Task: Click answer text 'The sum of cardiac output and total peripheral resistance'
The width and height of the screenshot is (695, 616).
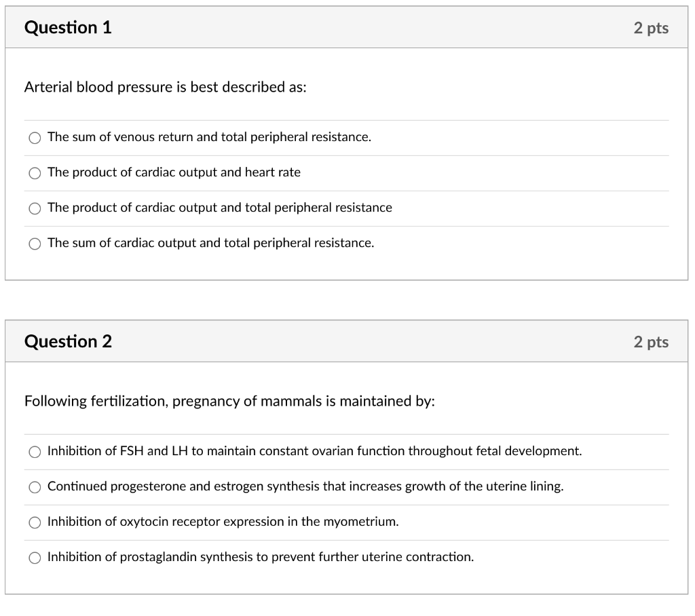Action: click(x=210, y=243)
